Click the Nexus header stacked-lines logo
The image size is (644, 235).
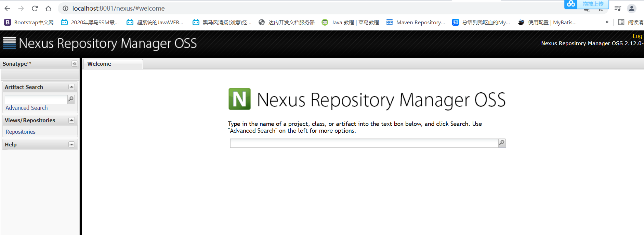point(10,43)
